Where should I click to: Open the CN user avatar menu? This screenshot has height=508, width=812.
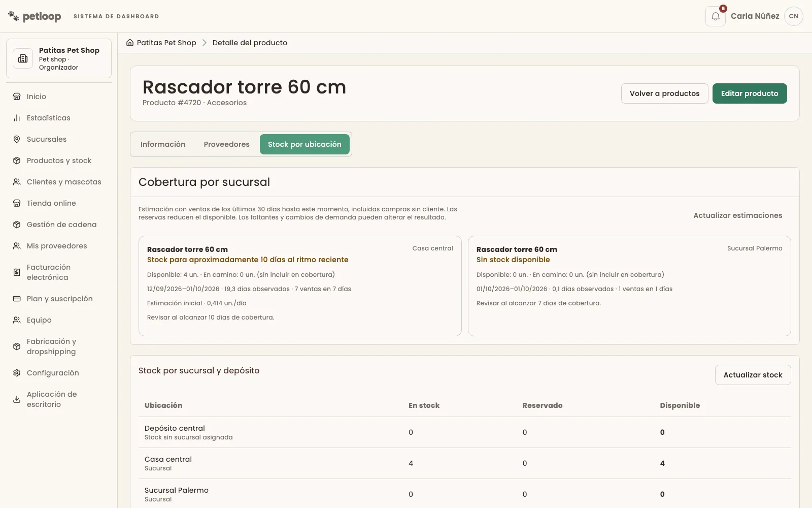794,16
